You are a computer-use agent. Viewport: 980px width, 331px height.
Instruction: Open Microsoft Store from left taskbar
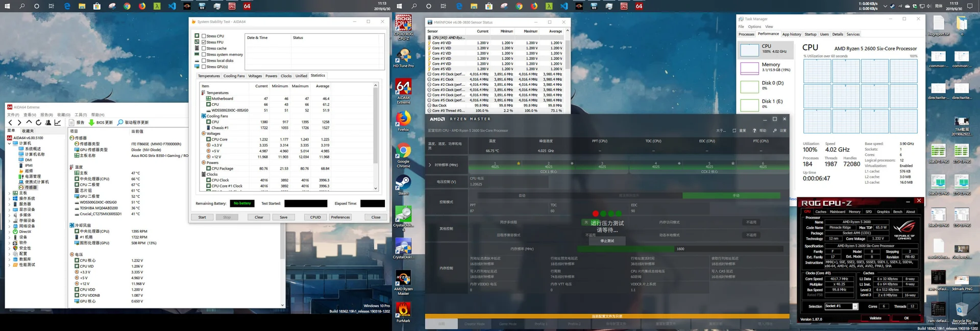coord(97,6)
